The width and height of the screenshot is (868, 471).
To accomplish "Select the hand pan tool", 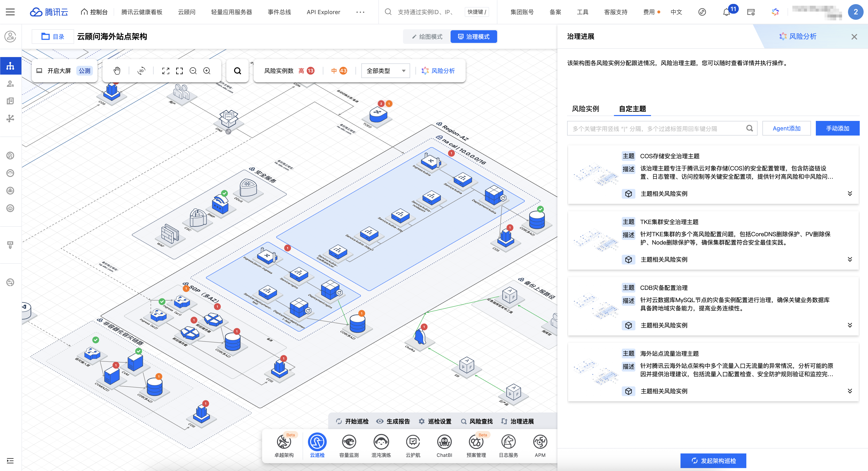I will click(x=117, y=71).
